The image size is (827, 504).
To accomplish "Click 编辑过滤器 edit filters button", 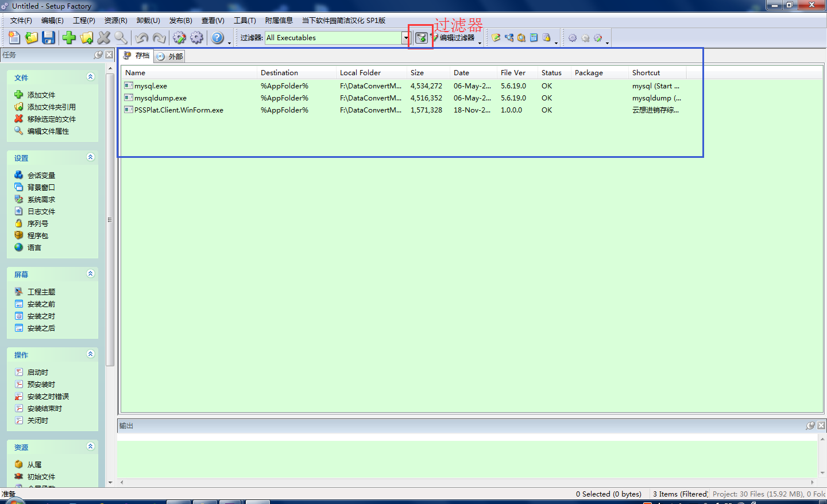I will point(453,38).
